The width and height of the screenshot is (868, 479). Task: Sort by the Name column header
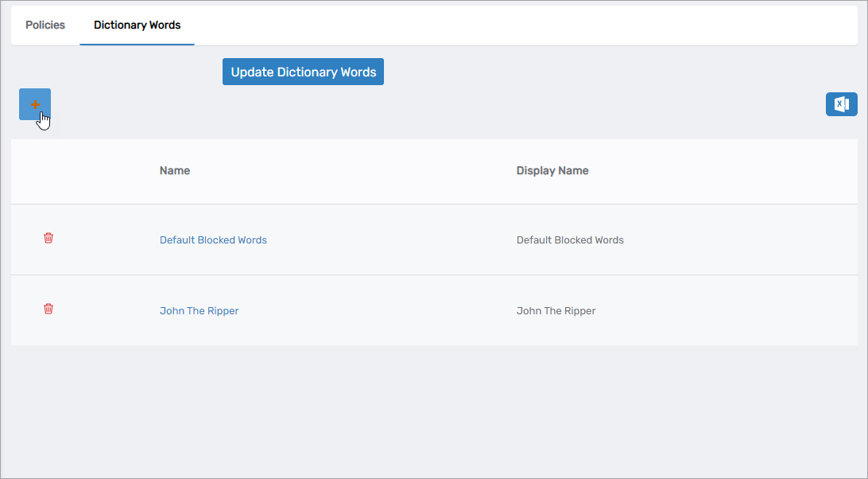click(175, 171)
